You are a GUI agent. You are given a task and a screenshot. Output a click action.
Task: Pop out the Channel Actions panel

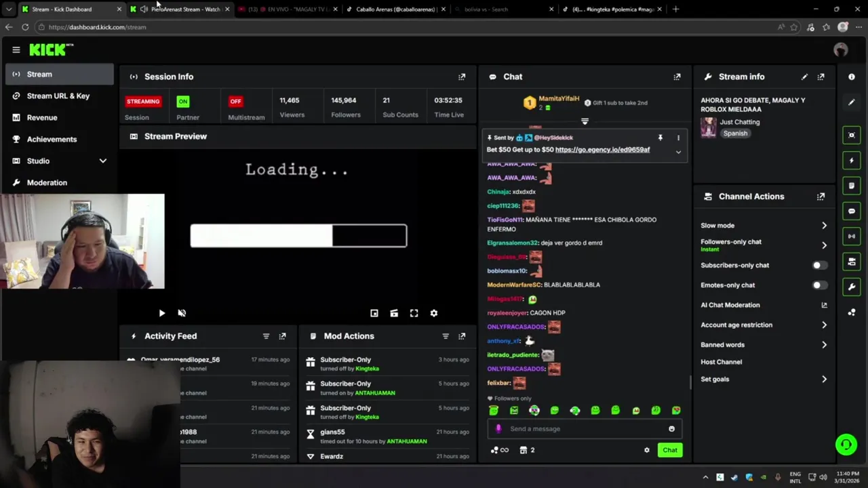821,197
